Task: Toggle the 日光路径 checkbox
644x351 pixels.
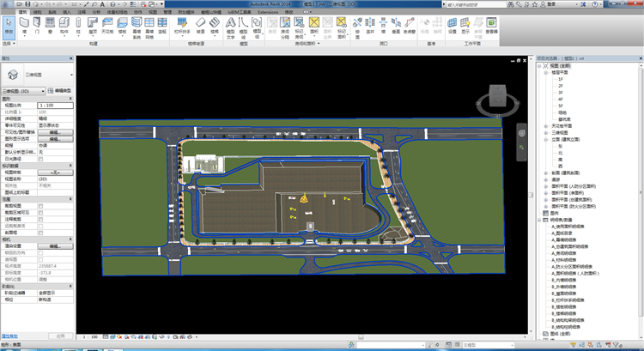Action: [x=40, y=158]
